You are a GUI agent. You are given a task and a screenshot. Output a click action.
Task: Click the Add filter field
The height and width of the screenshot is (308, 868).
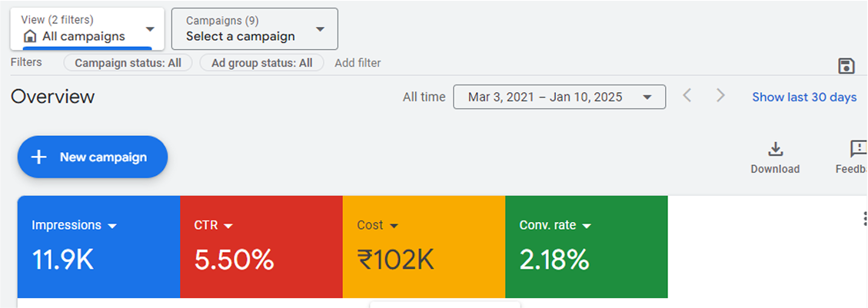pyautogui.click(x=358, y=63)
